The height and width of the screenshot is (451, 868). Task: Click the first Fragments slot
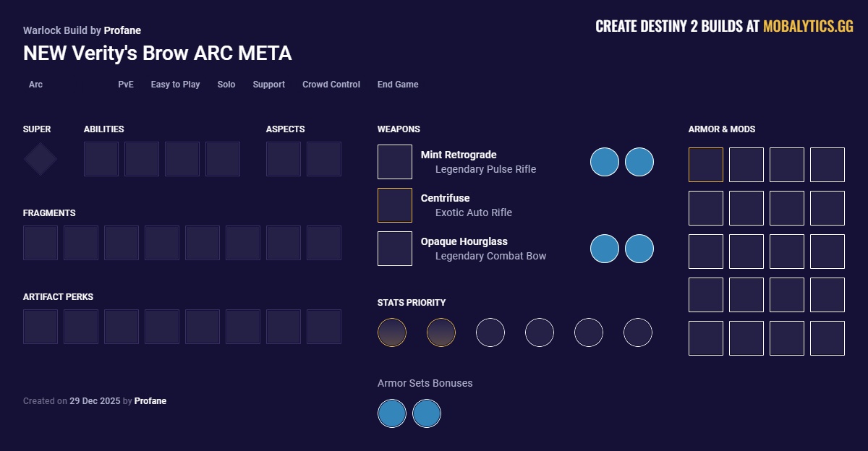(x=41, y=243)
